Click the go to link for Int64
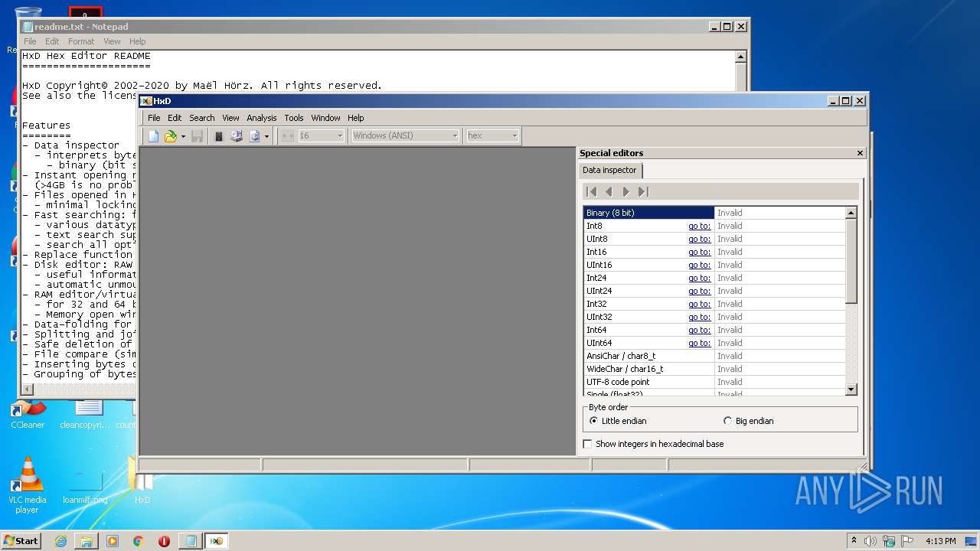Screen dimensions: 980x551 pos(699,330)
